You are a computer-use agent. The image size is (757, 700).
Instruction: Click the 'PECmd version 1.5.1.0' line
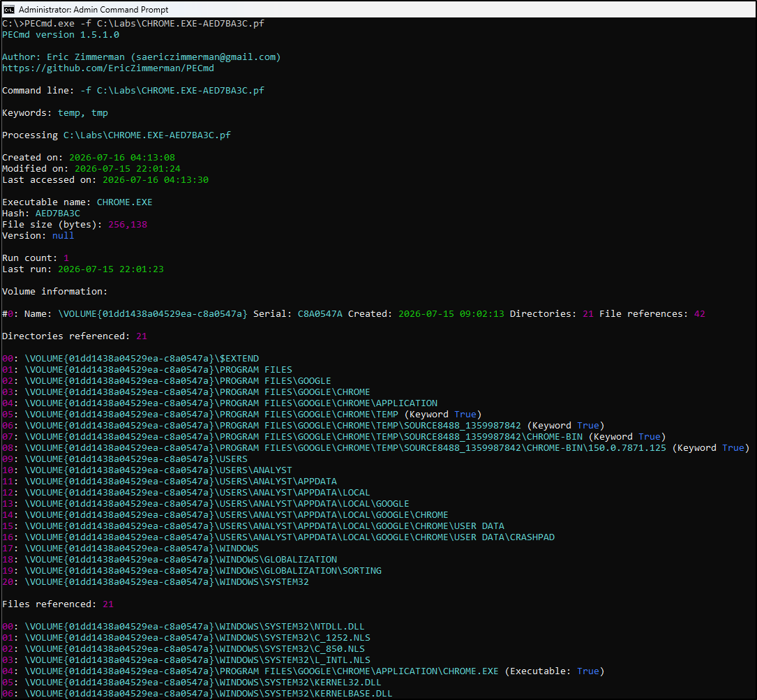[60, 35]
